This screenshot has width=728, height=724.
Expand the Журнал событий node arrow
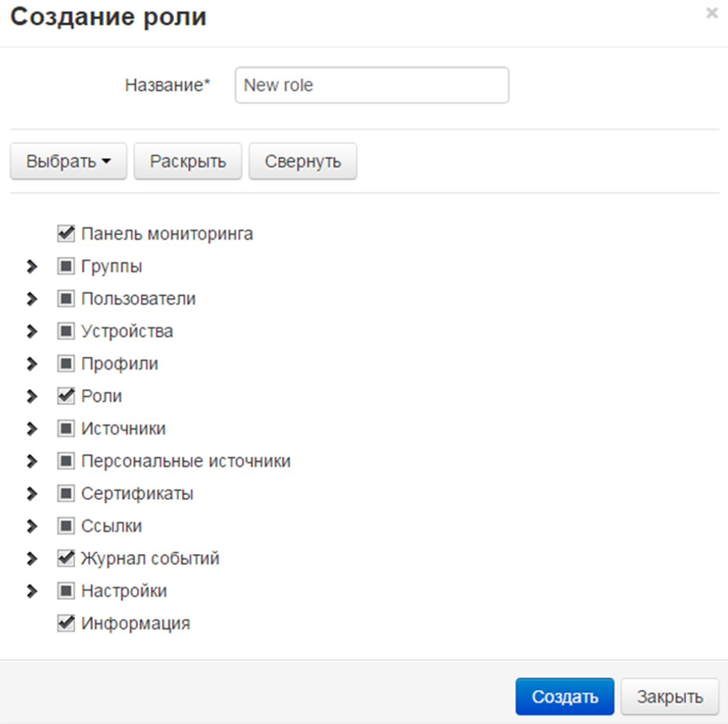32,559
